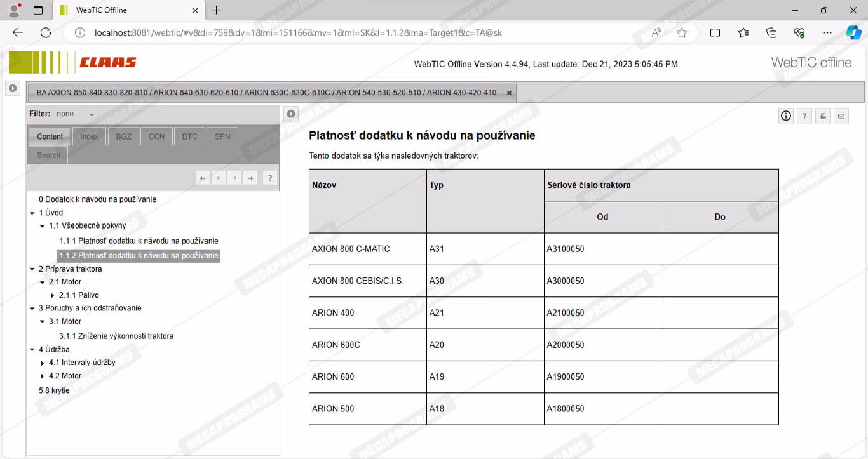Expand the hidden left sidebar arrow
Viewport: 868px width, 459px height.
pyautogui.click(x=13, y=88)
